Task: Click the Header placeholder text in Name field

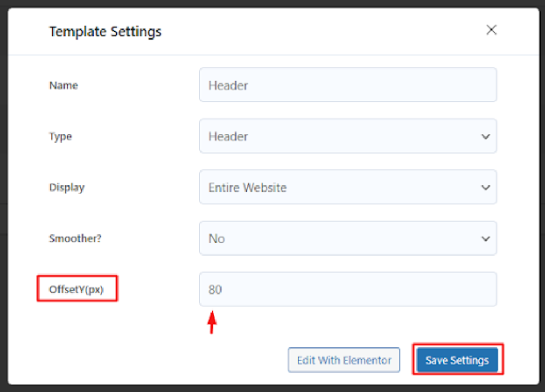Action: click(x=228, y=86)
